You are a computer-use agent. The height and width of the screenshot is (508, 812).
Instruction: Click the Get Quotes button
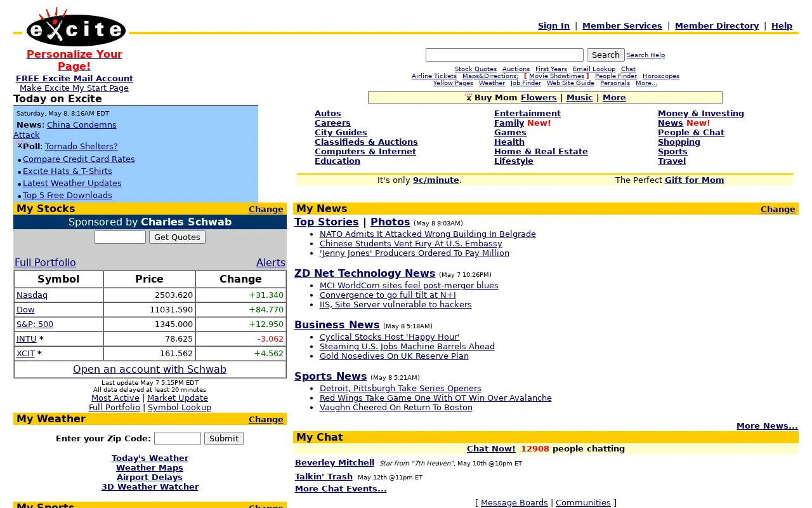177,237
